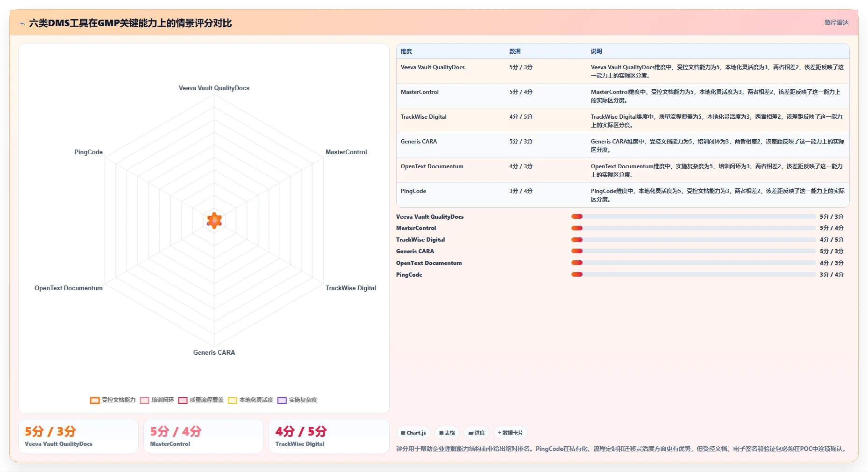This screenshot has height=472, width=868.
Task: Click the icon before the dashboard title
Action: tap(22, 23)
